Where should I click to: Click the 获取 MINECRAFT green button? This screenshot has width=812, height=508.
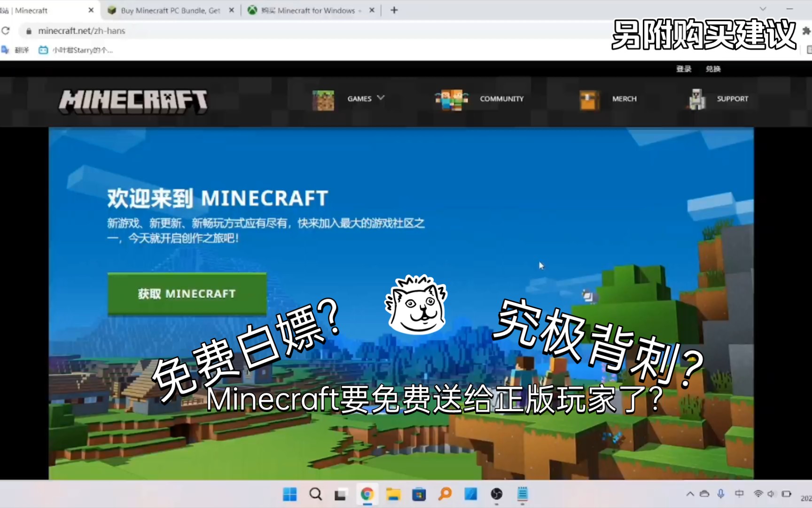pyautogui.click(x=187, y=294)
